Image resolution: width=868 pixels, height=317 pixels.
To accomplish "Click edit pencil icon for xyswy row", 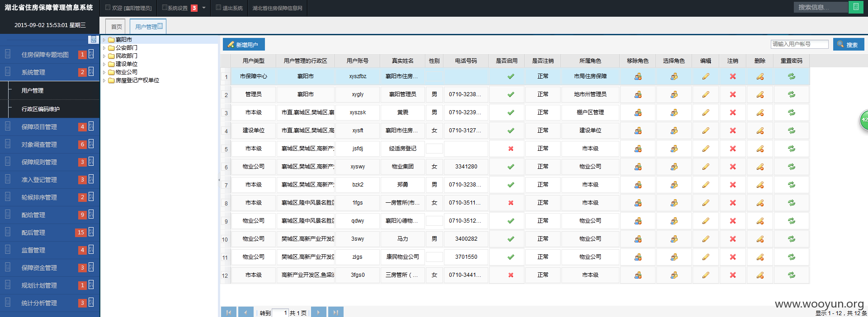I will [x=706, y=167].
